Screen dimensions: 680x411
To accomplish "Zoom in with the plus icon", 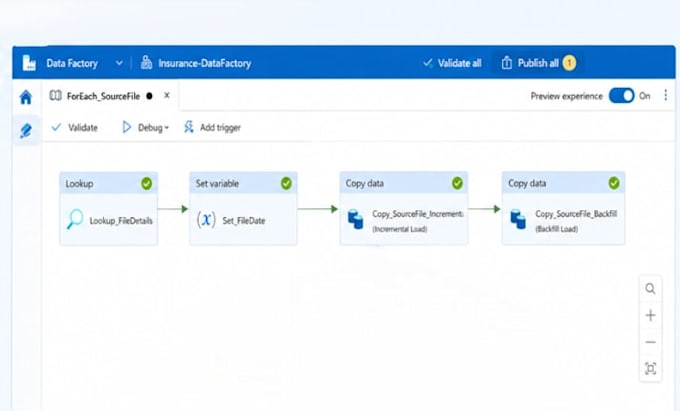I will click(x=650, y=315).
